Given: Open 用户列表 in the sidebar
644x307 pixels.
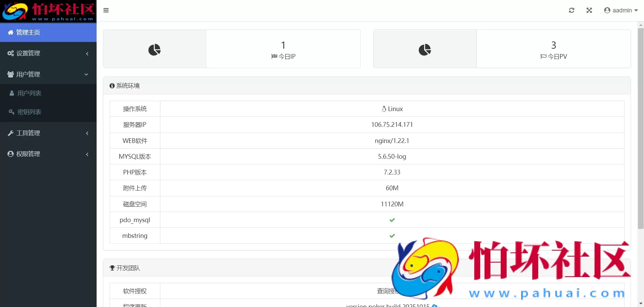Looking at the screenshot, I should 30,93.
